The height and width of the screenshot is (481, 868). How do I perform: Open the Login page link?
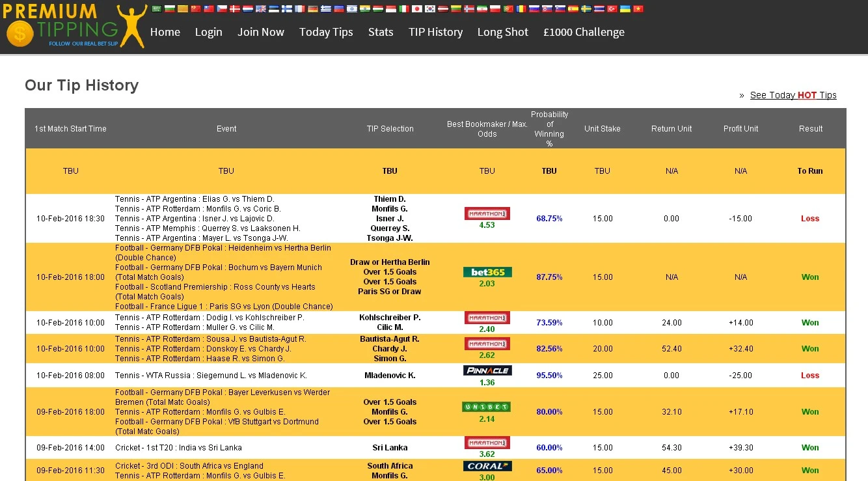(208, 32)
